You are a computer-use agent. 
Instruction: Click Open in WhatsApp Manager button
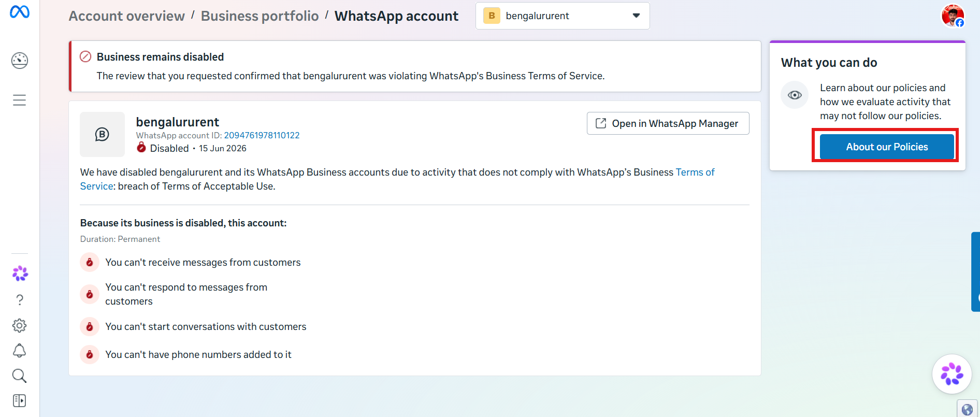click(668, 123)
